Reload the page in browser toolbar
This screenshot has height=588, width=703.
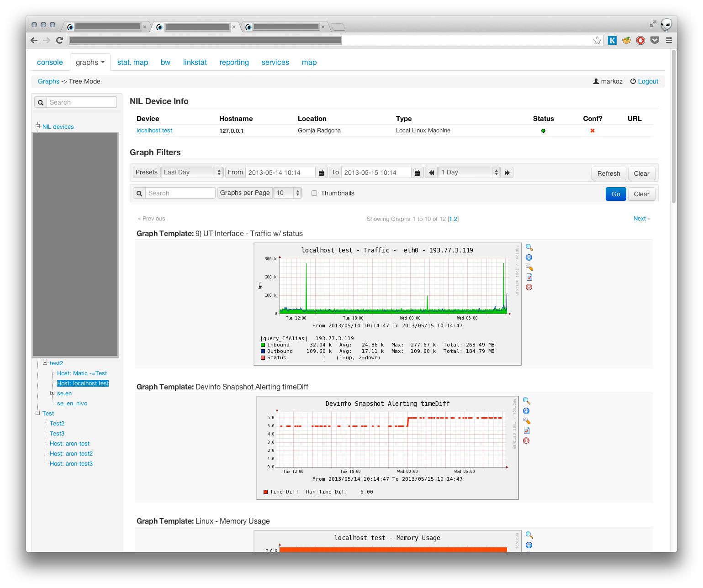[59, 40]
